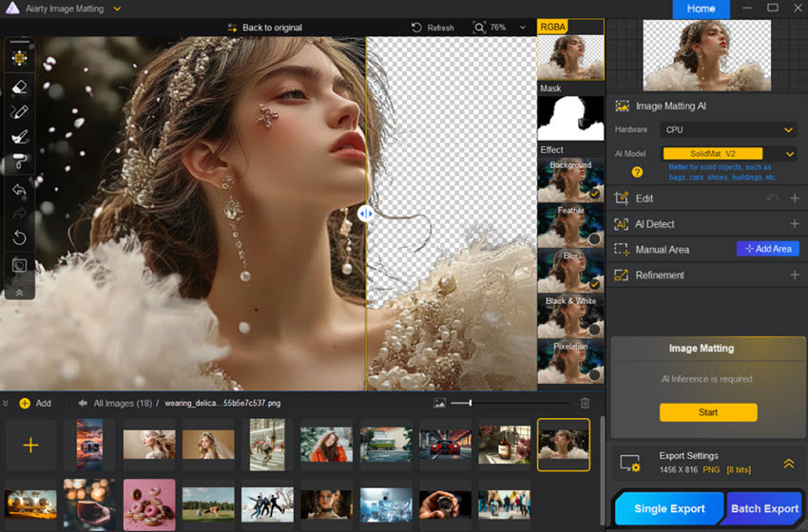Open the 76% zoom dropdown
Image resolution: width=808 pixels, height=532 pixels.
pos(523,28)
